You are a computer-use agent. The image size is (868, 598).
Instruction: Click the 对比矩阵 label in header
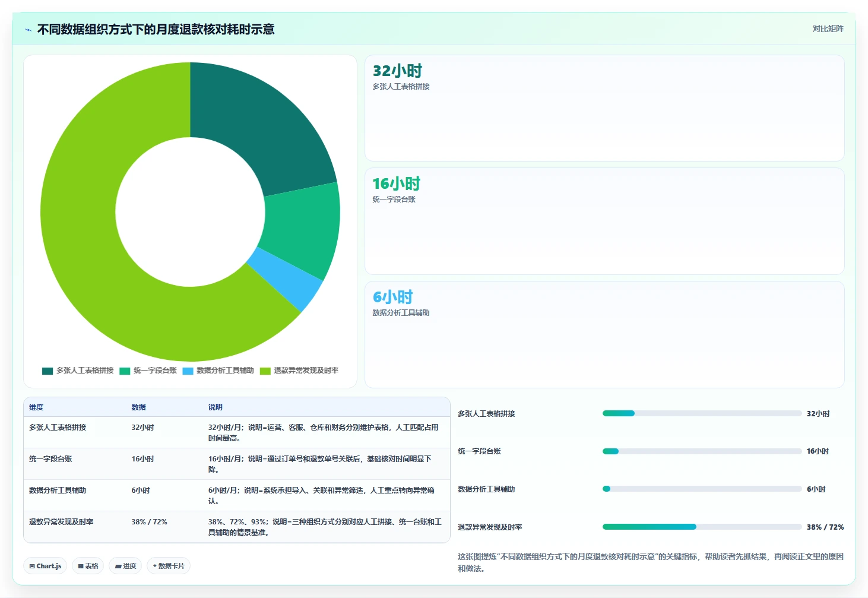pos(828,29)
